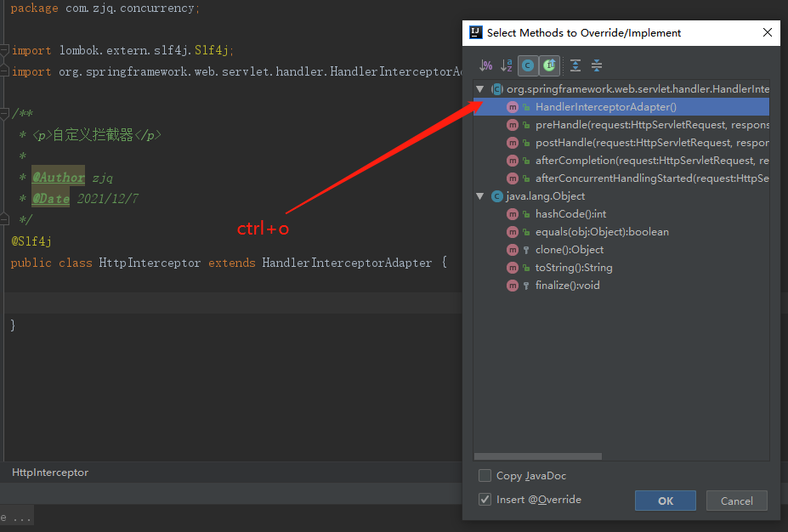Click the public lock icon beside hashCode
788x532 pixels.
point(526,214)
